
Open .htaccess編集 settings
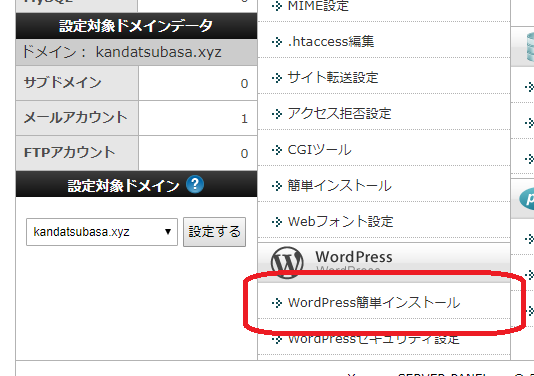click(x=331, y=42)
